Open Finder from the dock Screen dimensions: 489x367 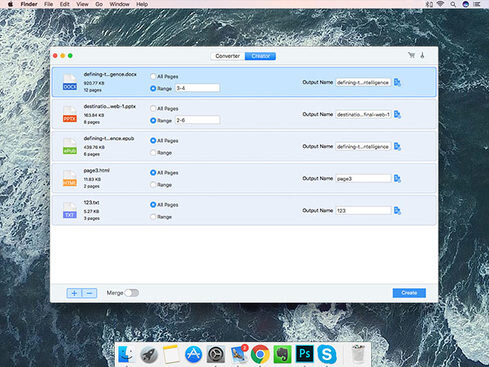point(127,354)
